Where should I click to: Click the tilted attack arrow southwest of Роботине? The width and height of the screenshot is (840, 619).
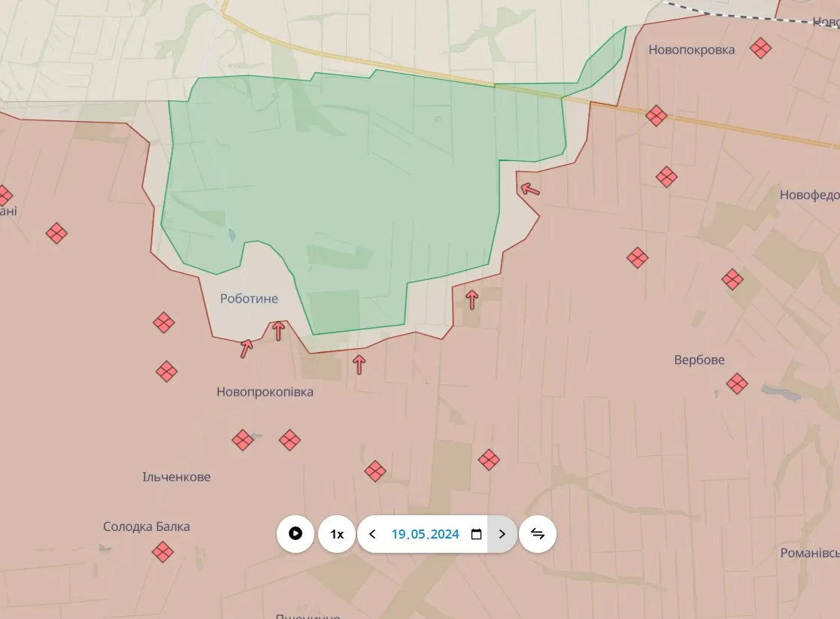coord(246,348)
